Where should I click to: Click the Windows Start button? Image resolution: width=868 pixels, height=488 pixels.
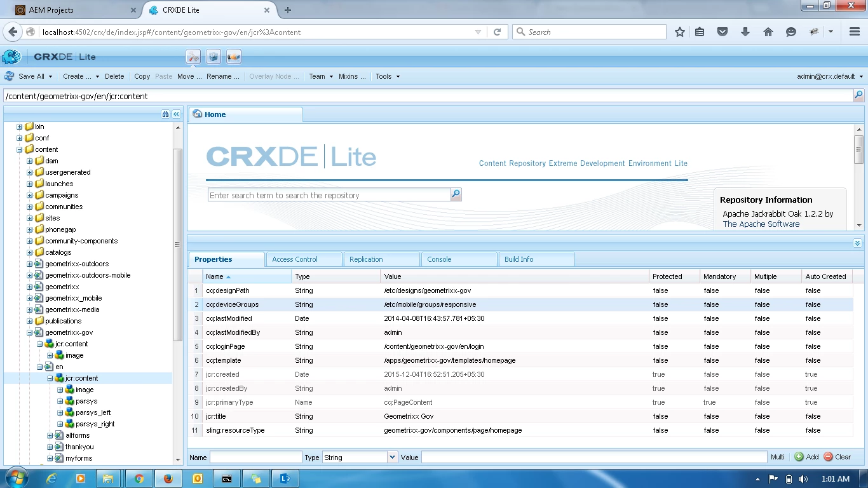click(17, 478)
